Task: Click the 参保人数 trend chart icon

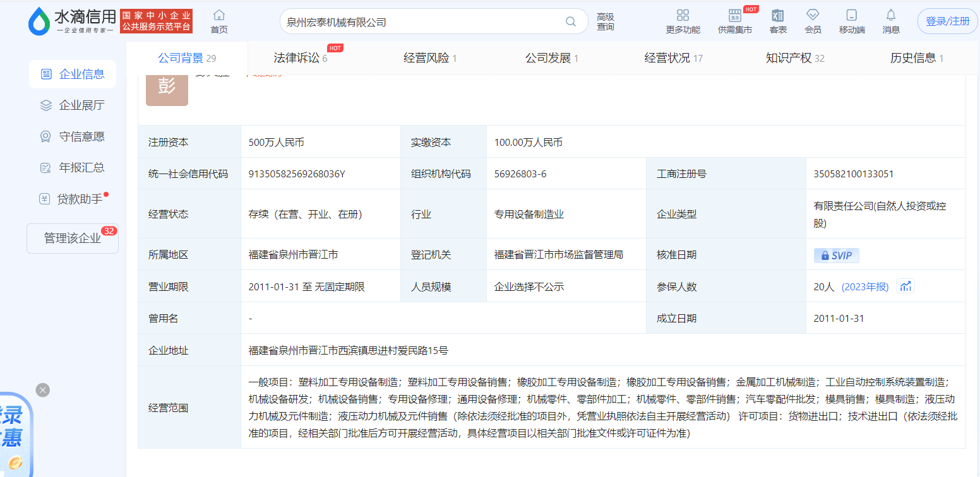Action: point(905,286)
